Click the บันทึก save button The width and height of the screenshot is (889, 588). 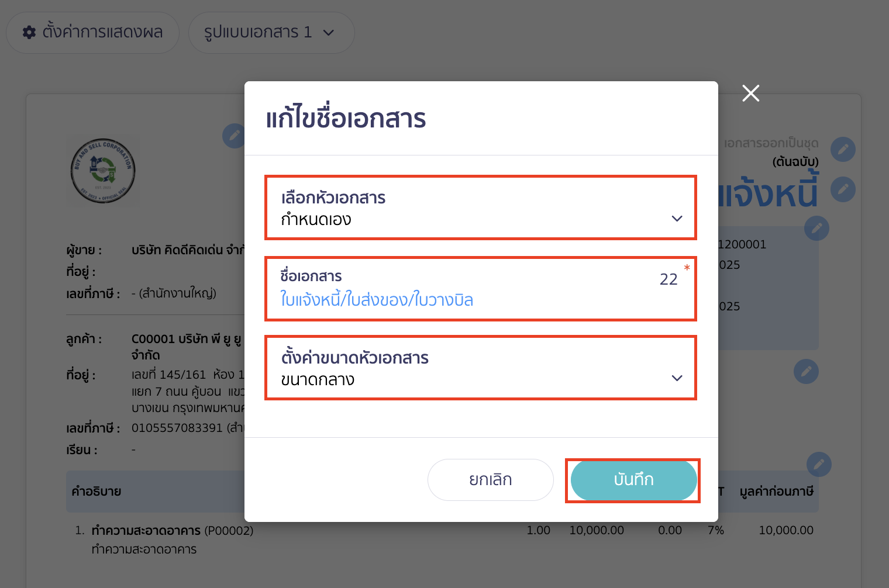coord(633,480)
